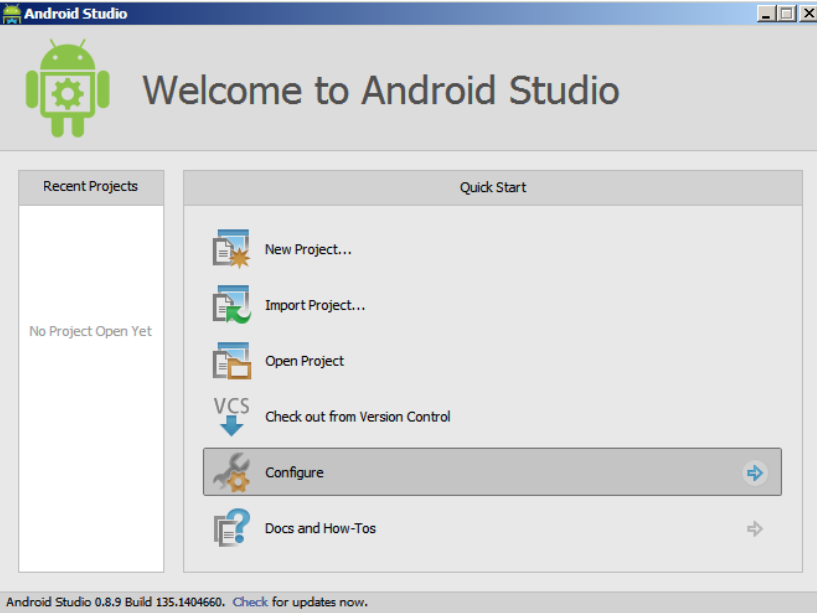817x613 pixels.
Task: Choose Import Project option
Action: click(x=315, y=305)
